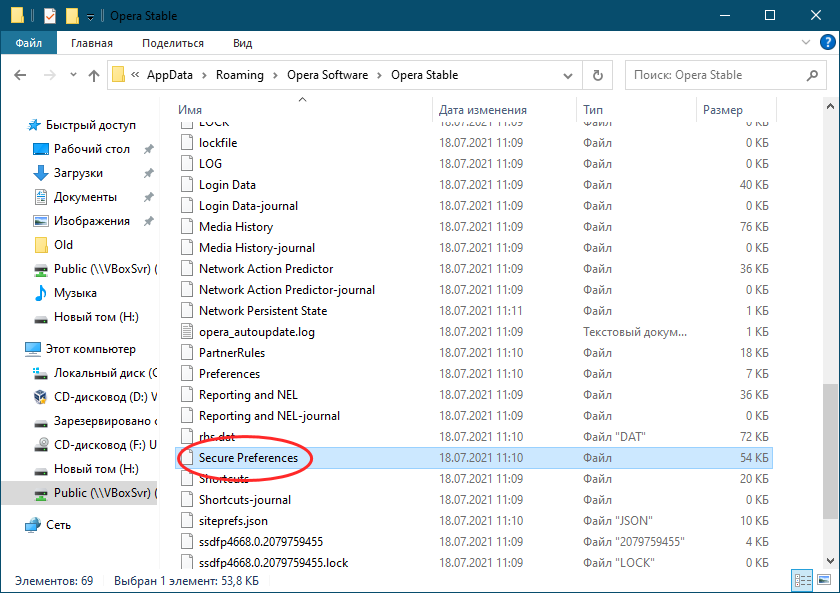
Task: Select Network Persistent State file icon
Action: coord(186,311)
